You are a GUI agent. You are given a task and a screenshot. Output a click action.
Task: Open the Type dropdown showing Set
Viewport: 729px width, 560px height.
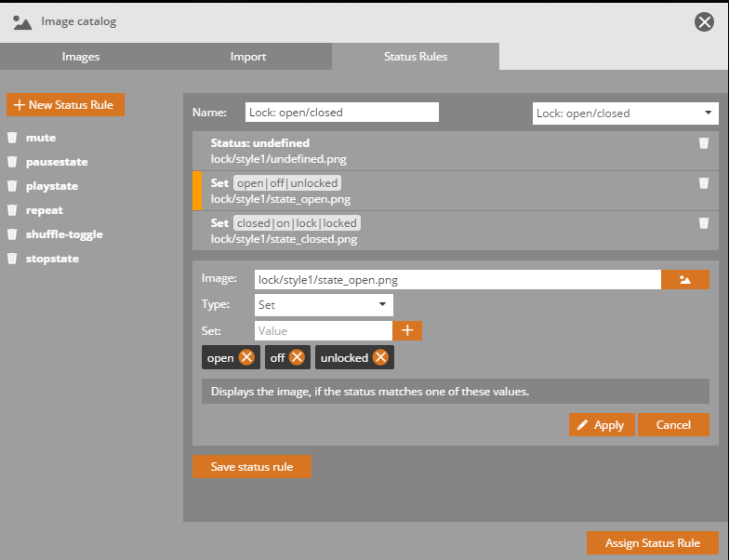(x=324, y=304)
